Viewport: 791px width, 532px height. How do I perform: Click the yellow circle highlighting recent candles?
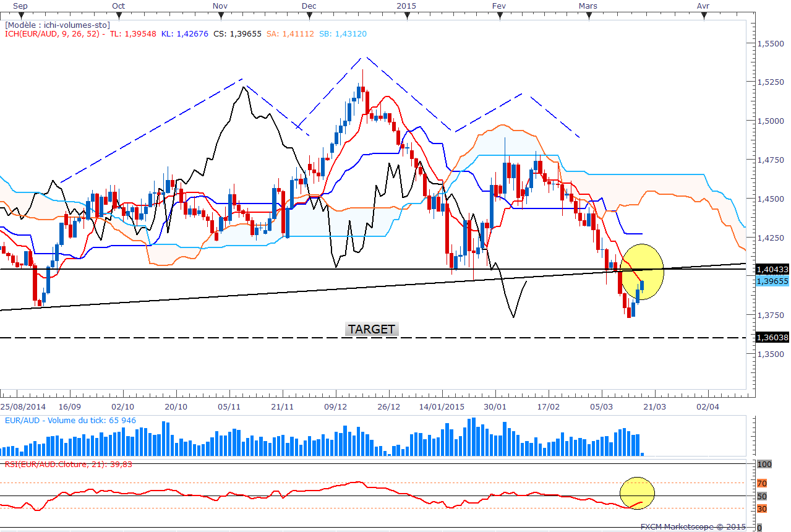641,272
